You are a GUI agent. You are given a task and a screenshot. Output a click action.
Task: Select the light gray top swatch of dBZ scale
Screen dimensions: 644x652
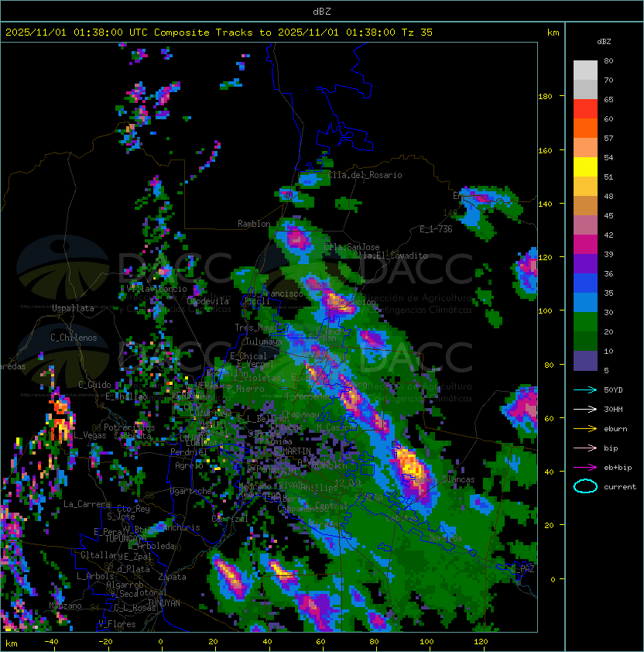coord(585,70)
